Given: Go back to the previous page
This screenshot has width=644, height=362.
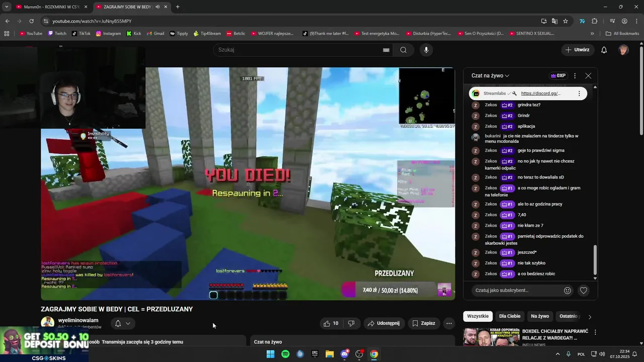Looking at the screenshot, I should [7, 21].
